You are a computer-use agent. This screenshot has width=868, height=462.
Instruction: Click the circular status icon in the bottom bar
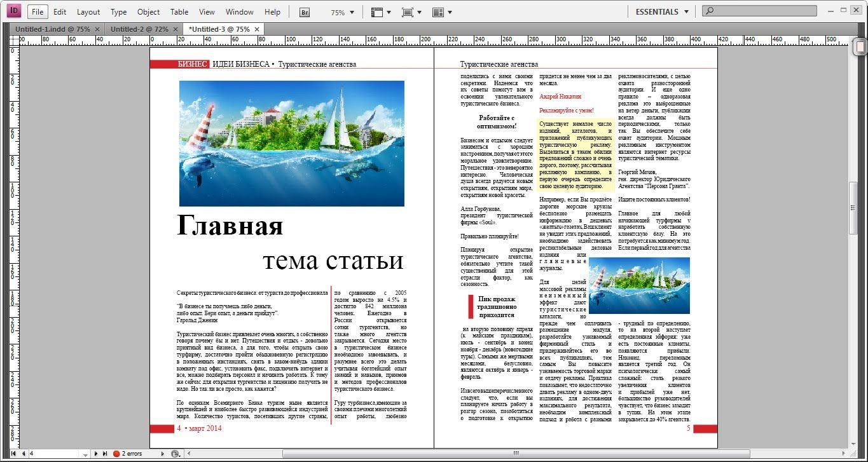(x=176, y=454)
